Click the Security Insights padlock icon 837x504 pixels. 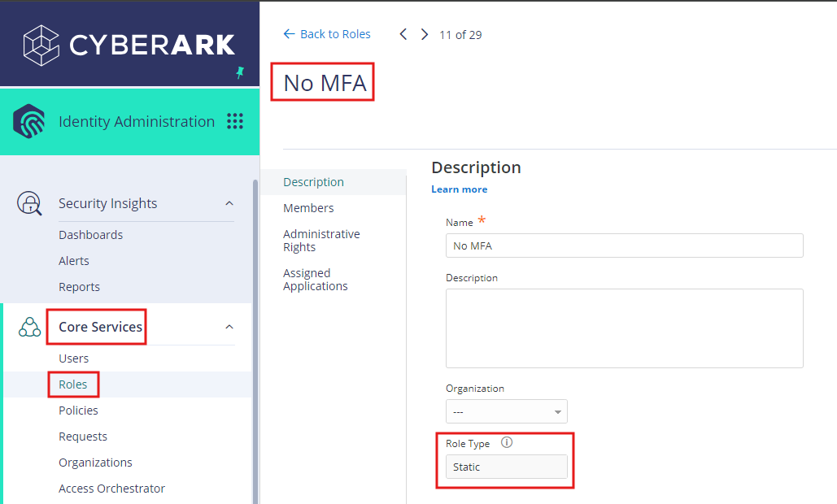(29, 203)
